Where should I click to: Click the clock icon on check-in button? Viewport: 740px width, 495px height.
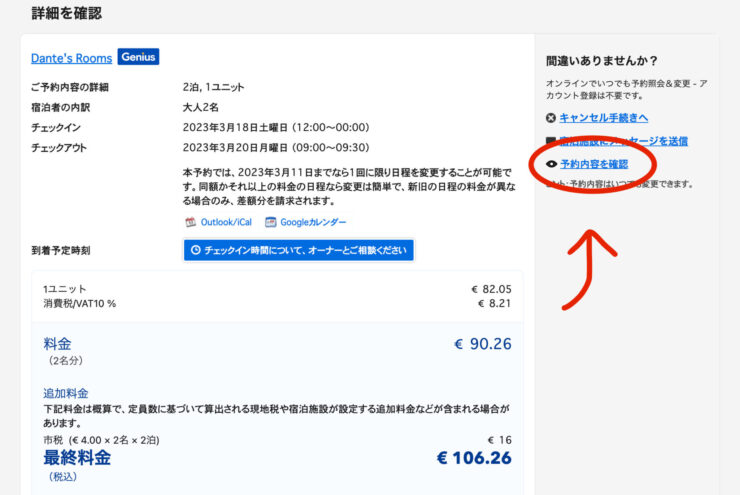[x=196, y=250]
